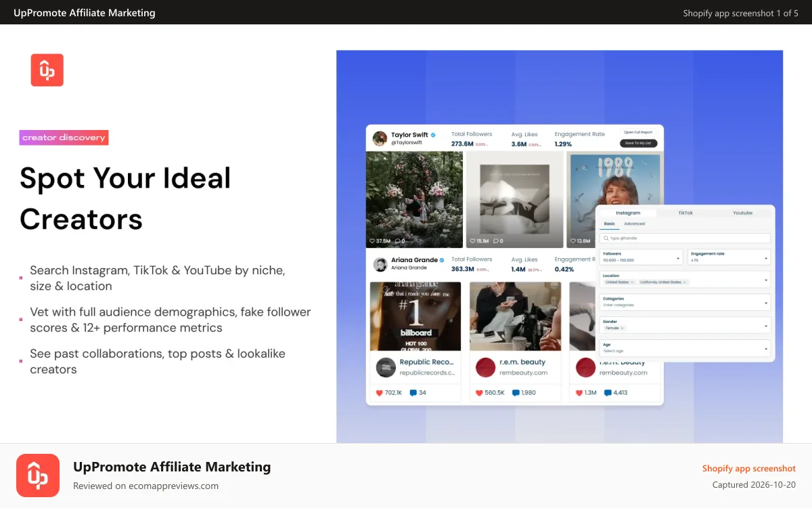Click Taylor Swift's verified badge

[x=433, y=135]
